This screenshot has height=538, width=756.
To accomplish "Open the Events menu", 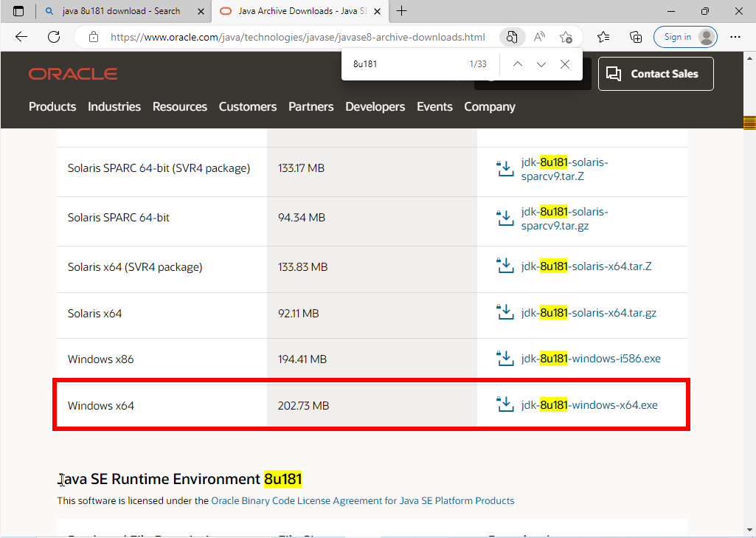I will (435, 106).
